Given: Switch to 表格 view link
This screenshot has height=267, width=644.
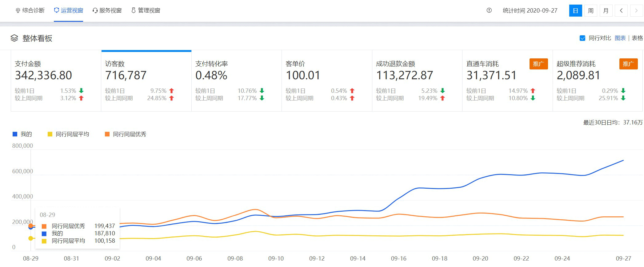Looking at the screenshot, I should pos(637,38).
